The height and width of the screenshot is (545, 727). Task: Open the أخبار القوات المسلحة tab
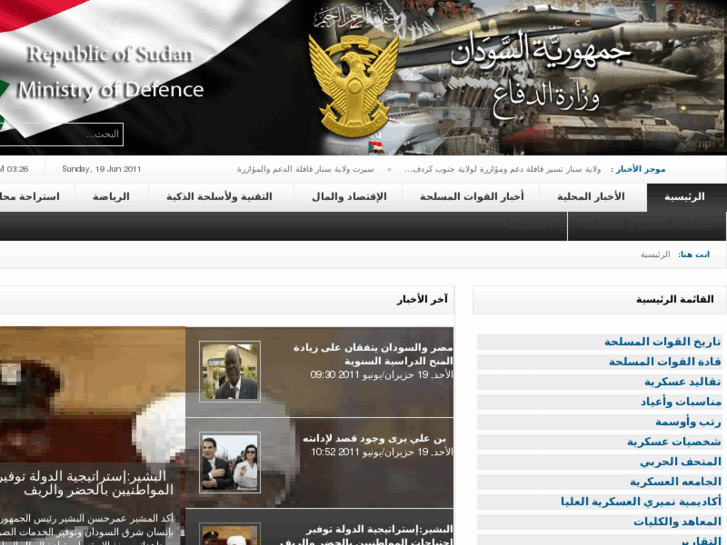[x=472, y=197]
